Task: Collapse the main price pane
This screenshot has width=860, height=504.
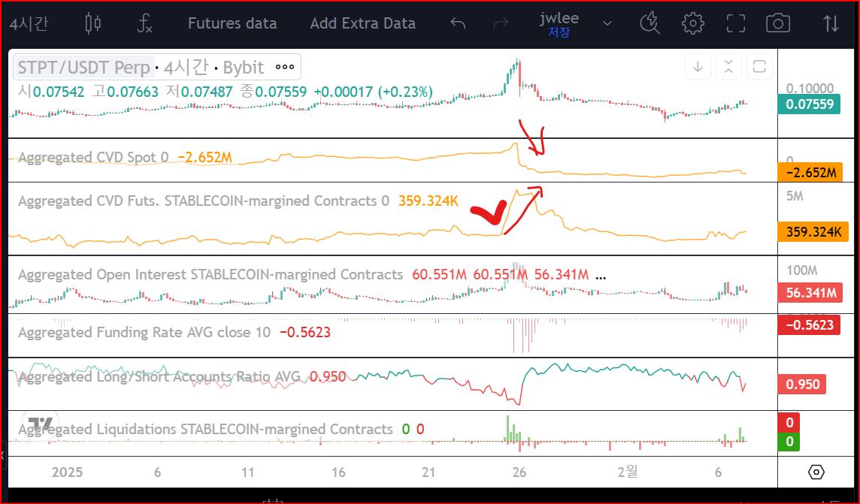Action: click(x=728, y=67)
